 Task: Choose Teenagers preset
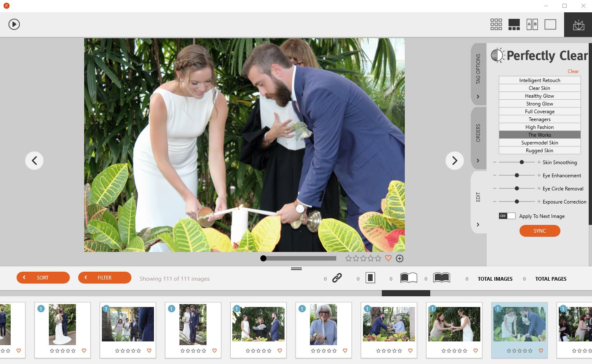539,119
